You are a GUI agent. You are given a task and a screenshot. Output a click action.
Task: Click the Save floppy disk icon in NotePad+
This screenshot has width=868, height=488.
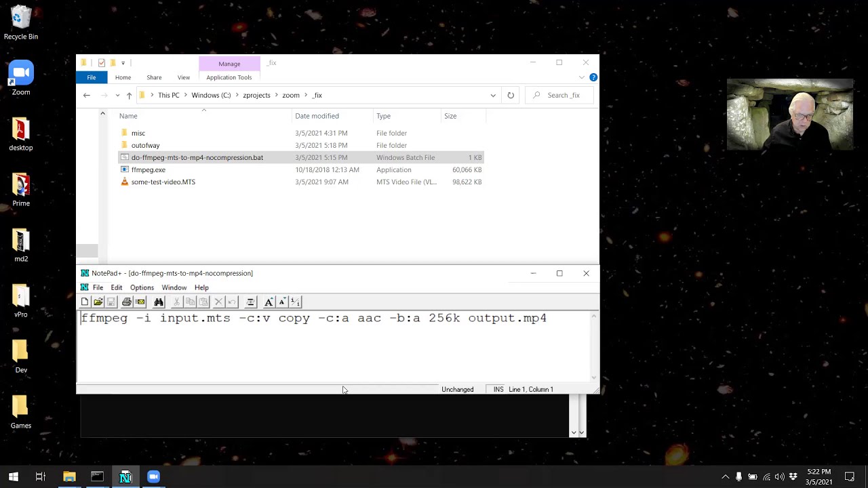tap(111, 302)
